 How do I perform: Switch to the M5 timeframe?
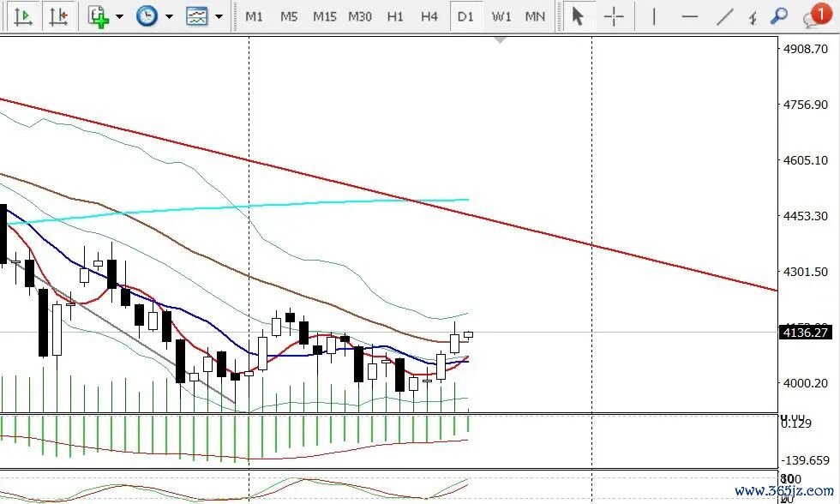click(x=289, y=16)
